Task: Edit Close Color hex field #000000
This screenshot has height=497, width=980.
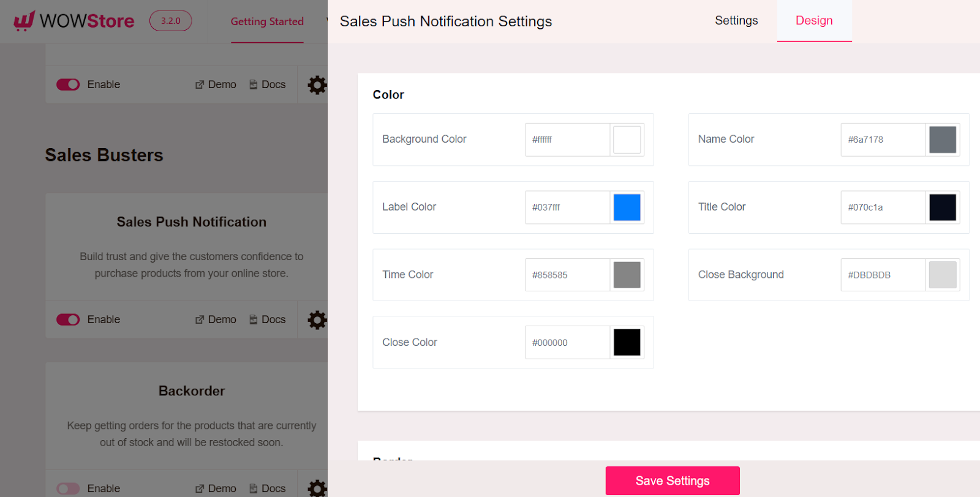Action: (567, 342)
